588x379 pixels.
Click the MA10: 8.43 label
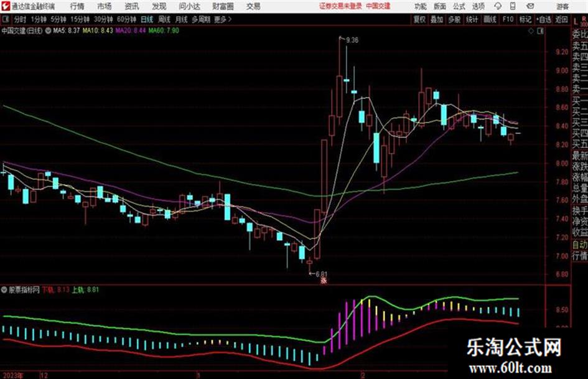point(98,30)
